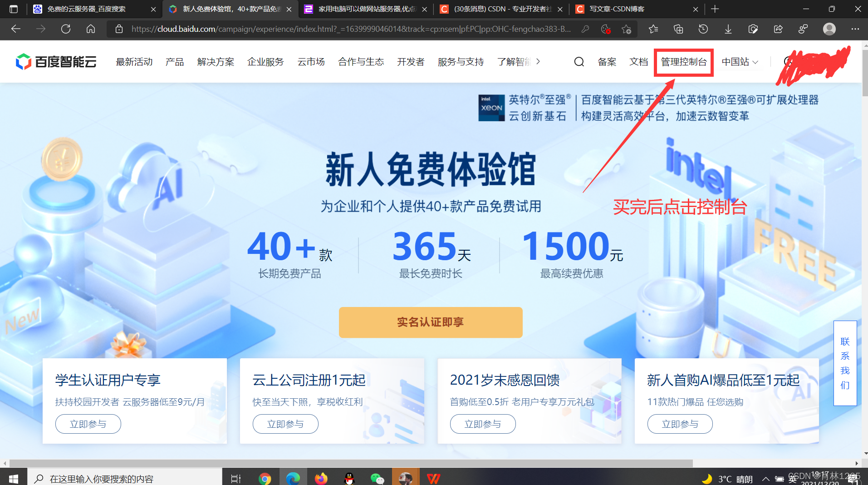The image size is (868, 485).
Task: Start a web capture screenshot
Action: [x=753, y=29]
